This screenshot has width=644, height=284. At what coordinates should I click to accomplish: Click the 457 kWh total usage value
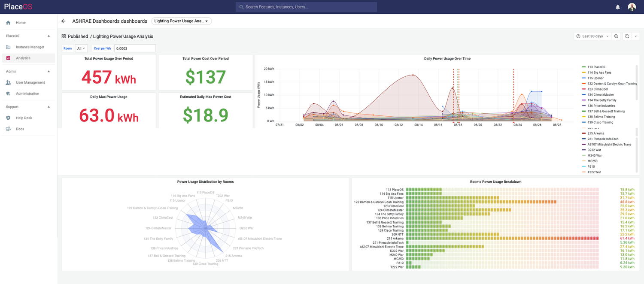[x=109, y=77]
